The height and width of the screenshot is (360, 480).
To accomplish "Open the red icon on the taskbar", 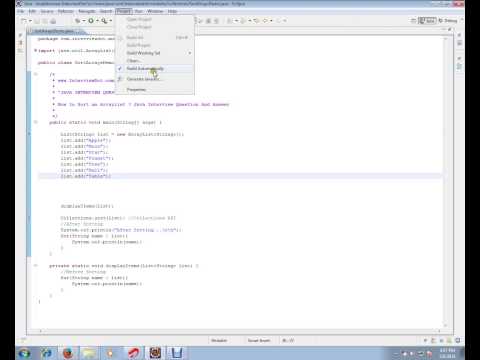I will coord(133,353).
